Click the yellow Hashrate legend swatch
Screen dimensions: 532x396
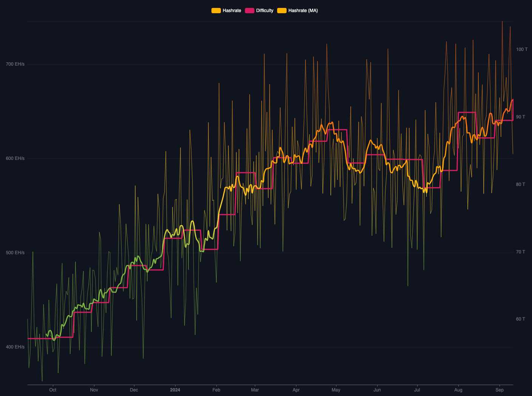[x=216, y=10]
